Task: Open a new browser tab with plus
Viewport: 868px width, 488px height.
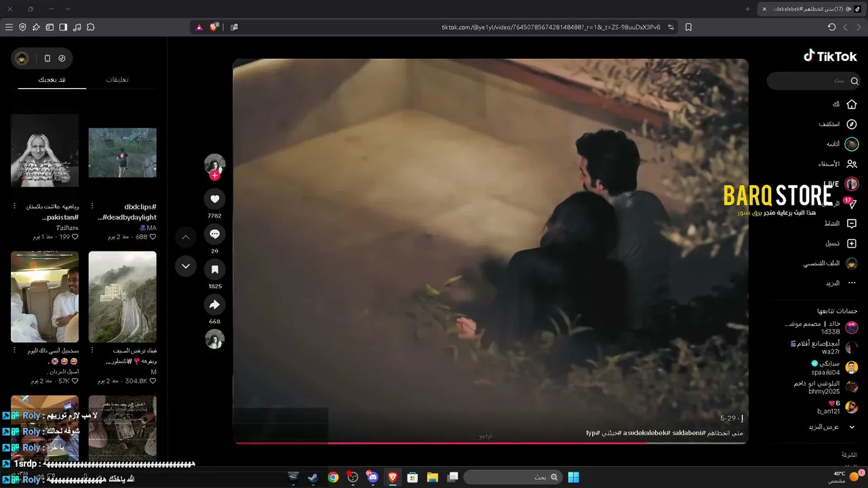Action: pos(748,9)
